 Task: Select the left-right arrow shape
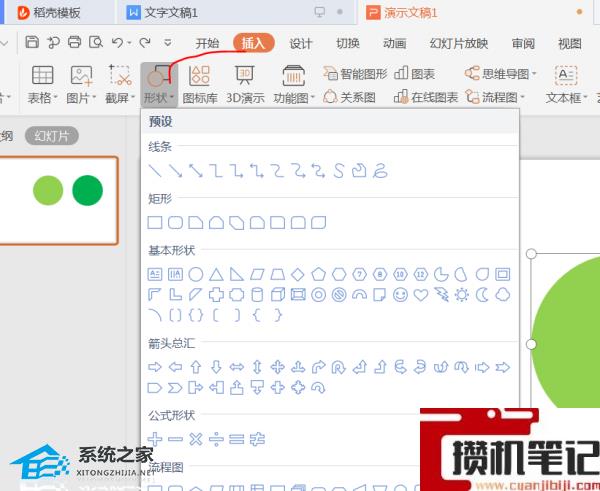(236, 367)
